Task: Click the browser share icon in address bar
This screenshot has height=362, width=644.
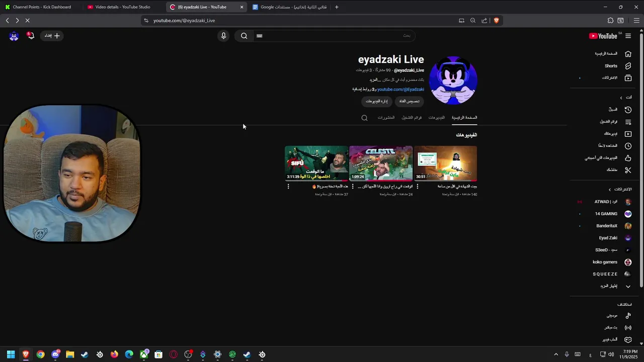Action: [x=485, y=21]
